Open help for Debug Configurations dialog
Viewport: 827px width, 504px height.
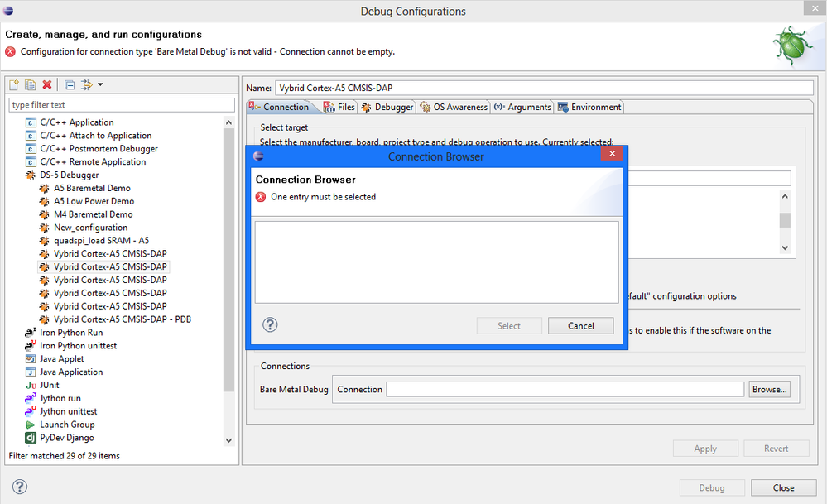(20, 487)
